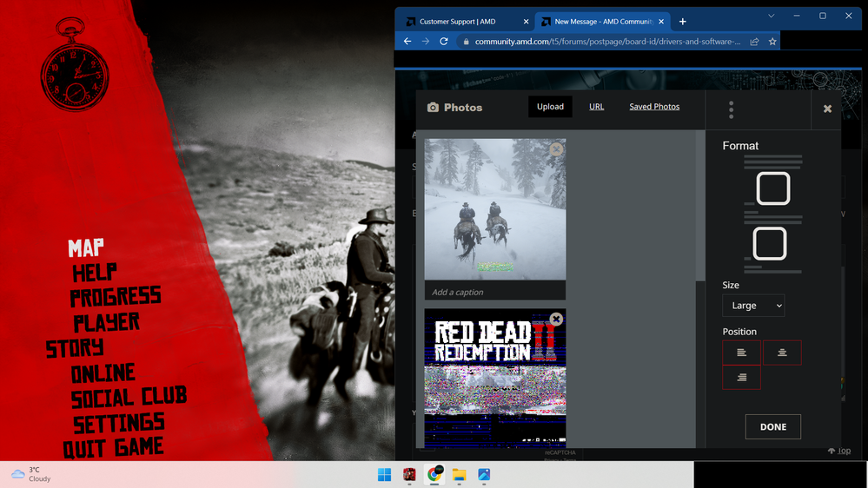Remove the Red Dead Redemption II glitch photo
The height and width of the screenshot is (488, 868).
556,320
